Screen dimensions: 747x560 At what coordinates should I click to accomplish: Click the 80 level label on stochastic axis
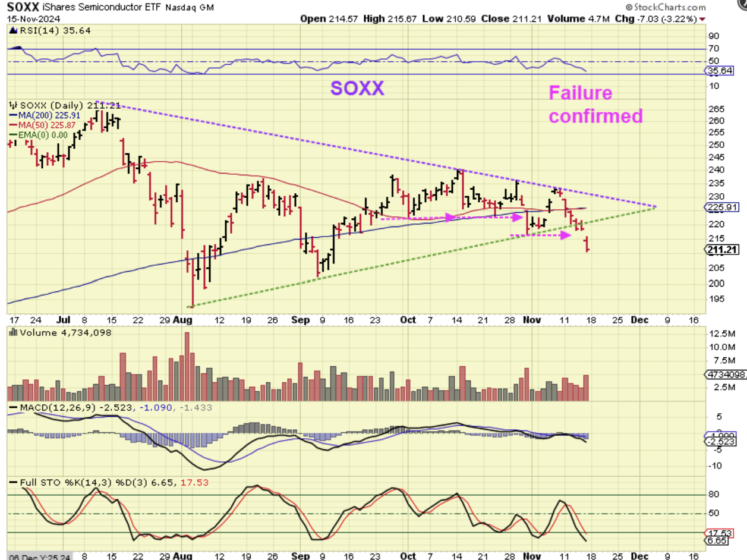714,495
